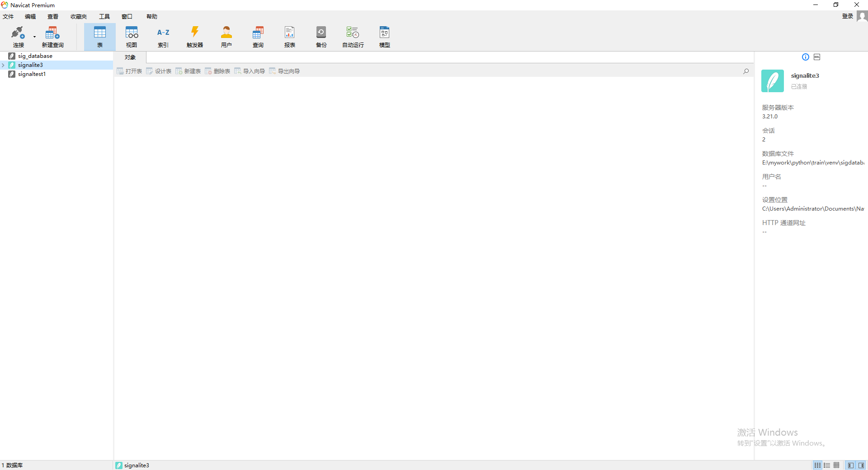Click the database file path text
Image resolution: width=868 pixels, height=470 pixels.
[813, 163]
